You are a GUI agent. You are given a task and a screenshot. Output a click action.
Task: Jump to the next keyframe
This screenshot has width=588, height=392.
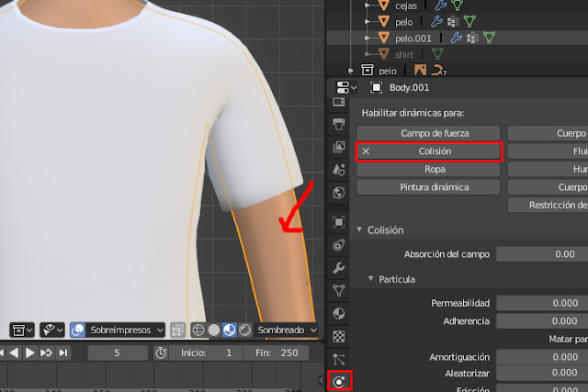click(46, 353)
